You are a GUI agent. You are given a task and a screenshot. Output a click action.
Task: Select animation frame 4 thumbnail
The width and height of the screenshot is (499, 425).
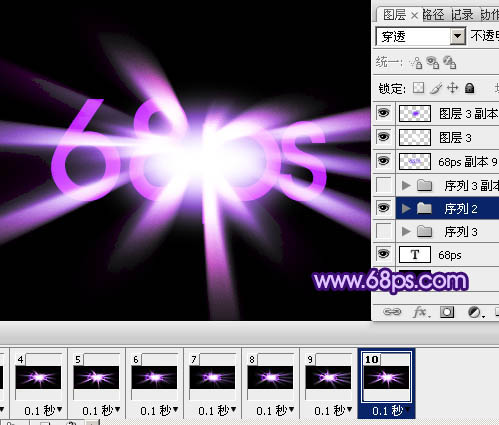click(38, 377)
